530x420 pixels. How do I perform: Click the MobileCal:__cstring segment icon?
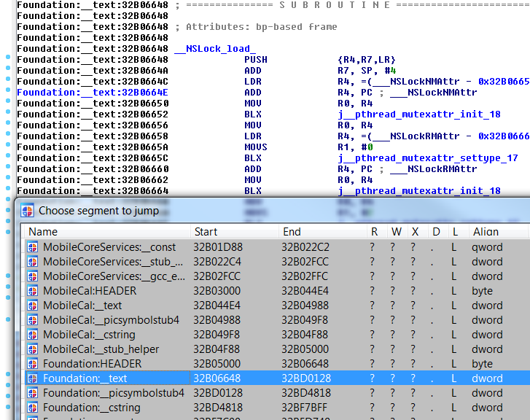point(33,335)
